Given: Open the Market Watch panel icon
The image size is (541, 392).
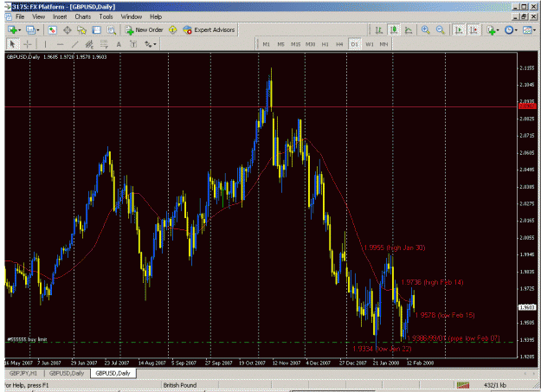Looking at the screenshot, I should pyautogui.click(x=52, y=30).
